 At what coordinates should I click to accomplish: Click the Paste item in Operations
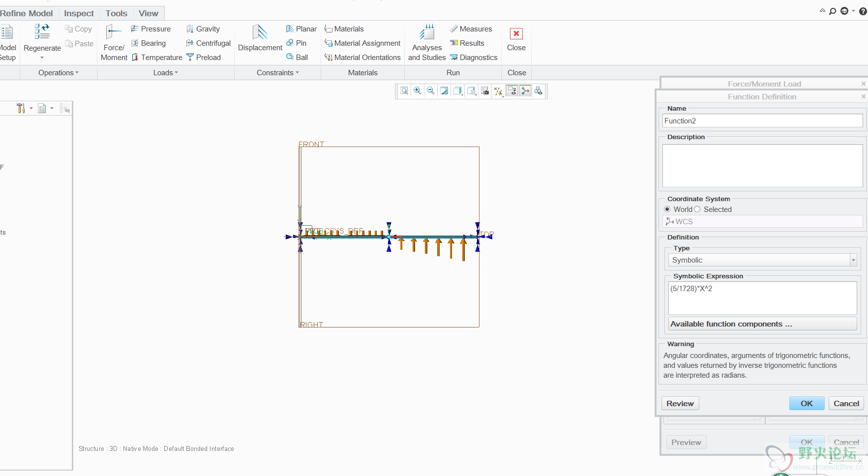[x=79, y=44]
